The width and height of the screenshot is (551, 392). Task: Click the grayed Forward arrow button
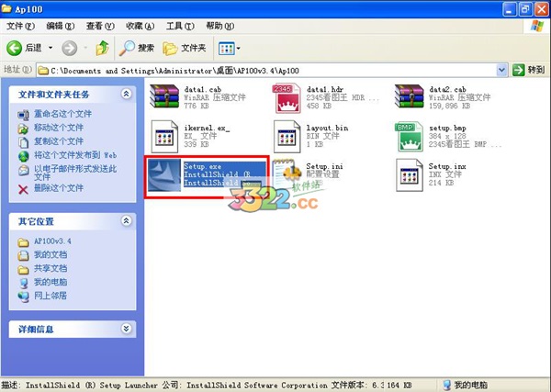[x=70, y=48]
